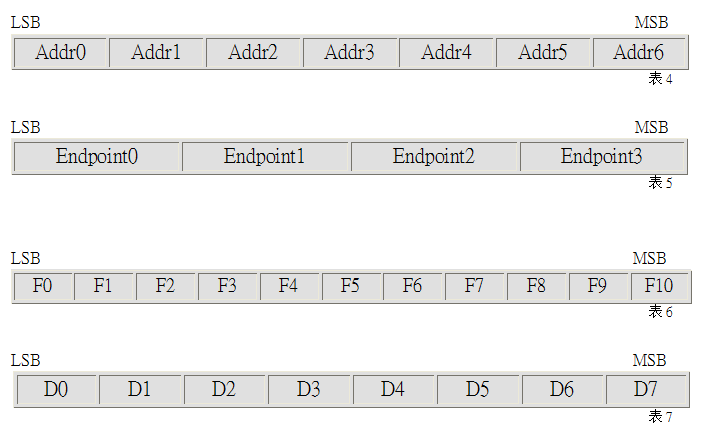This screenshot has height=438, width=708.
Task: Click the D5 table cell
Action: point(478,389)
